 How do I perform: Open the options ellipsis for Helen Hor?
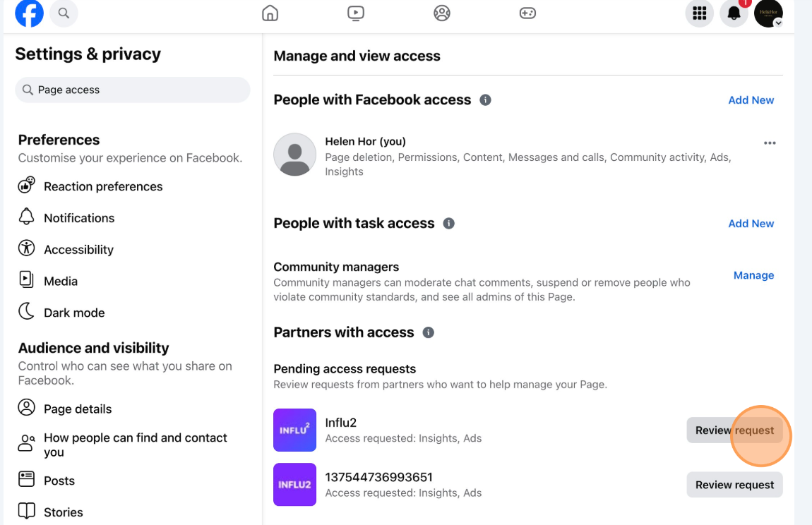[770, 143]
